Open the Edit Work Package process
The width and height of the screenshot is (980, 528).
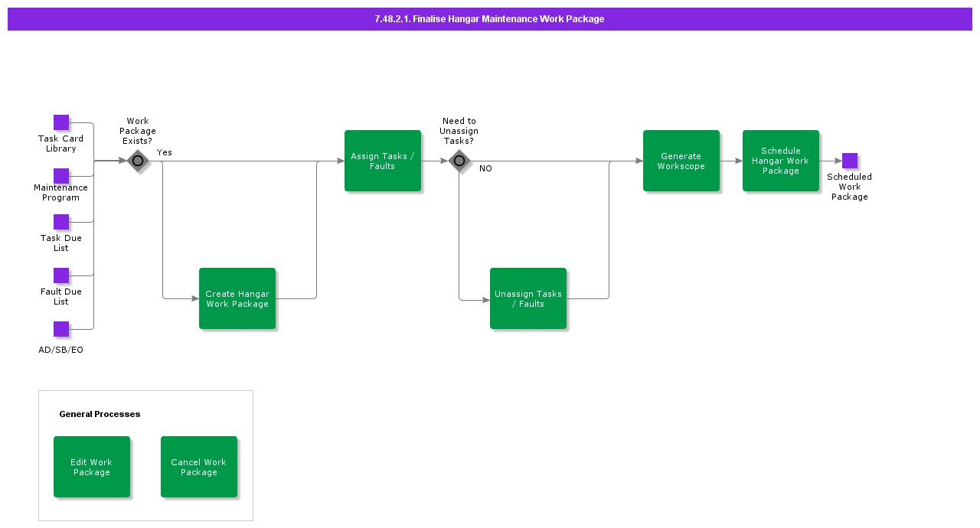click(x=92, y=467)
